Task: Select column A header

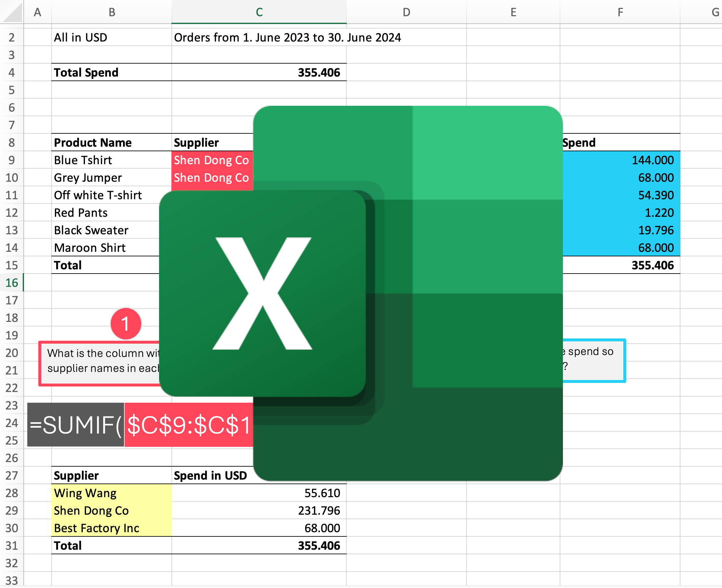Action: pos(37,12)
